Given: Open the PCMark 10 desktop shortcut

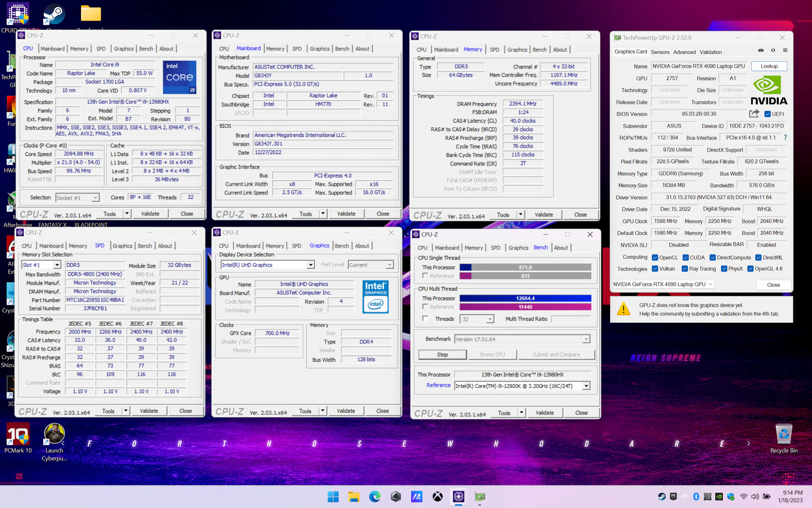Looking at the screenshot, I should [18, 438].
